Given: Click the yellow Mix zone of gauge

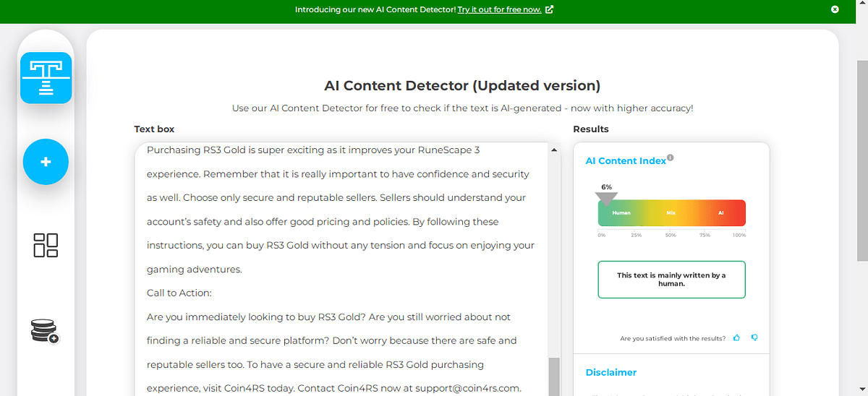Looking at the screenshot, I should click(x=671, y=213).
